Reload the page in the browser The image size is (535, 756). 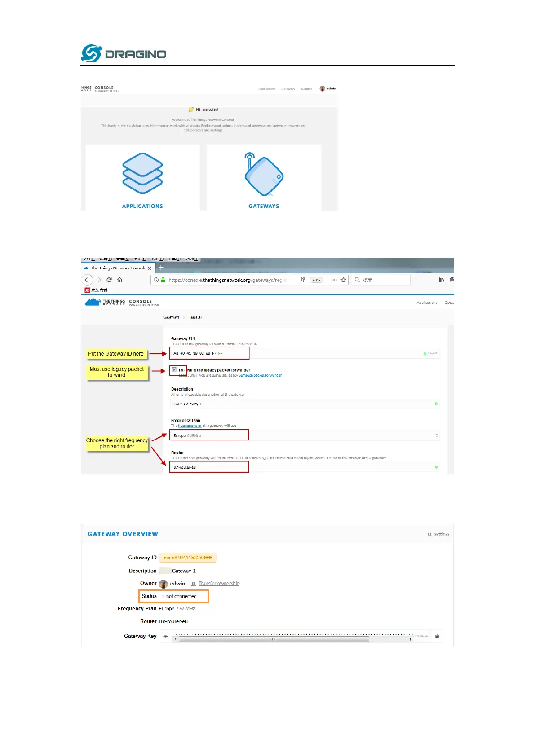click(109, 280)
